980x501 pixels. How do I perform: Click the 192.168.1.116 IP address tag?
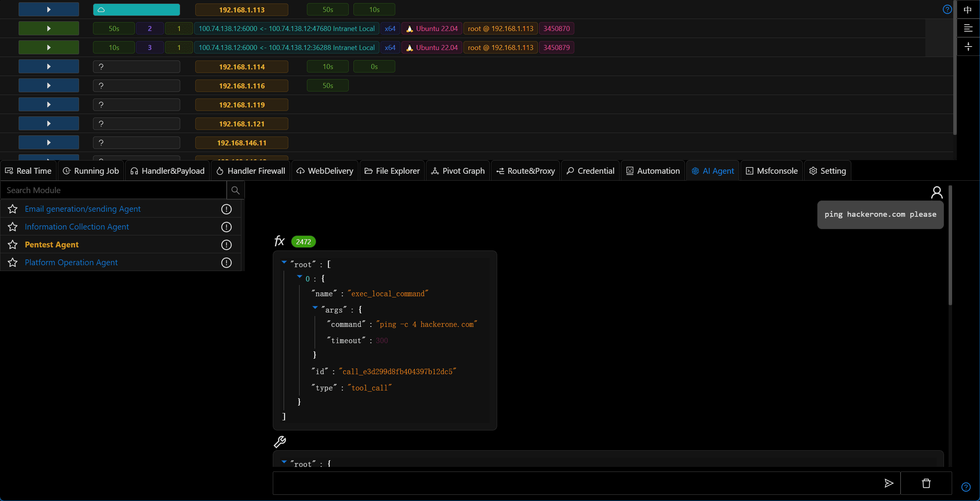click(242, 86)
